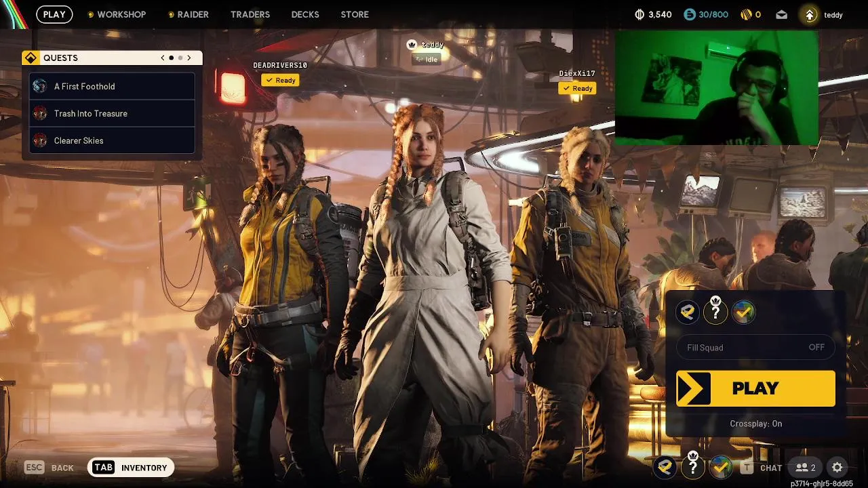Open the CHAT panel
This screenshot has width=868, height=488.
[771, 468]
